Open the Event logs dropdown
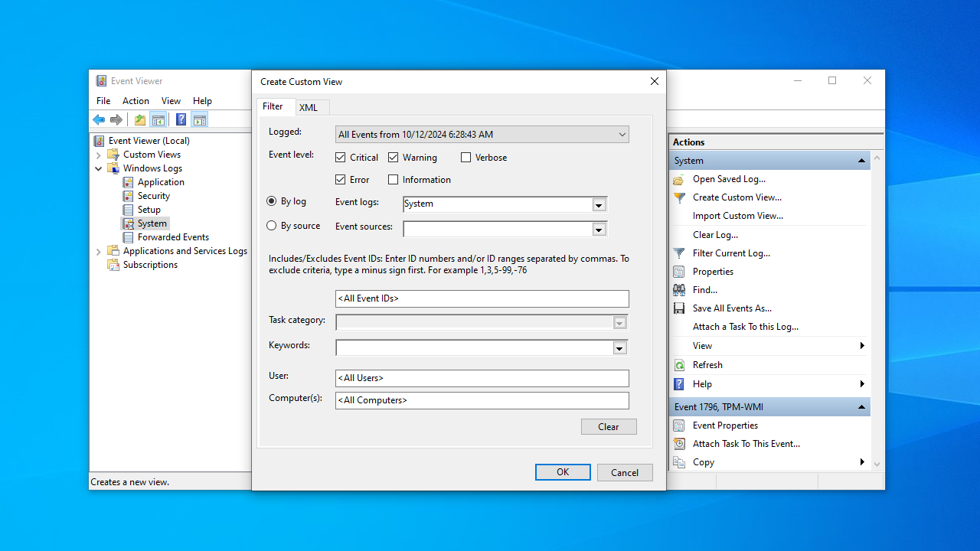Image resolution: width=980 pixels, height=551 pixels. tap(599, 204)
